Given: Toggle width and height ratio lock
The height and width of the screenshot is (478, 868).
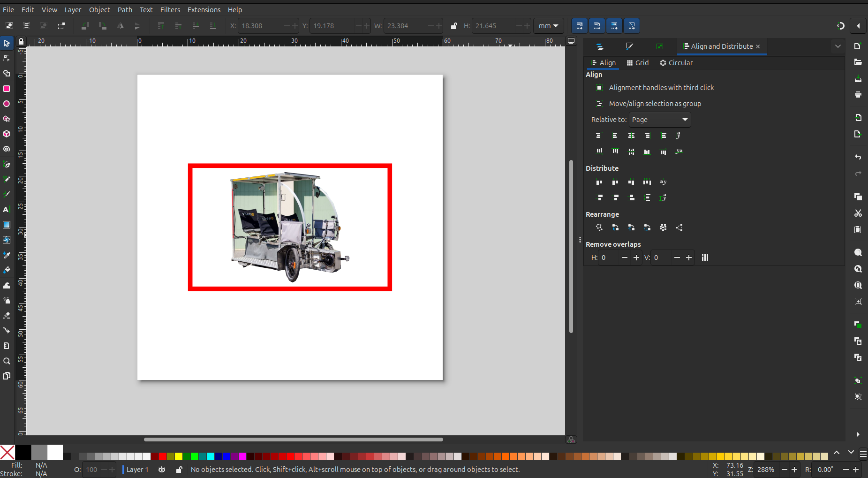Looking at the screenshot, I should click(453, 26).
